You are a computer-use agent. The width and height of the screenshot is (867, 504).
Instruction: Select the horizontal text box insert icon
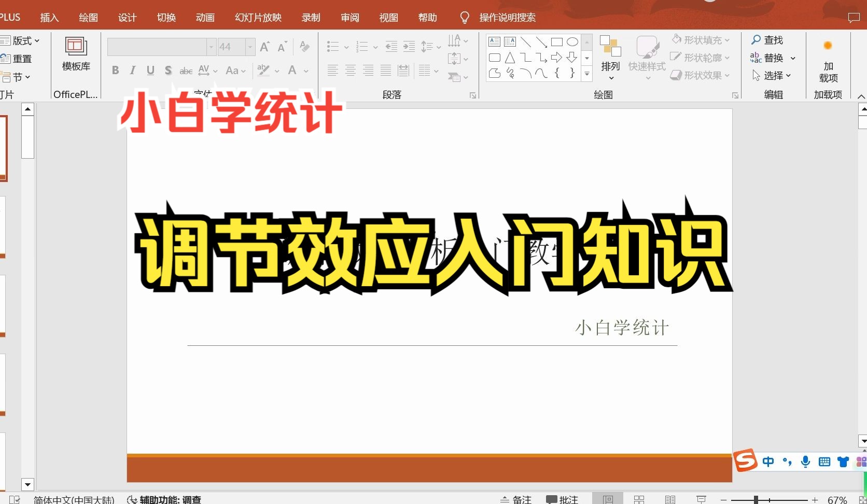pyautogui.click(x=494, y=41)
